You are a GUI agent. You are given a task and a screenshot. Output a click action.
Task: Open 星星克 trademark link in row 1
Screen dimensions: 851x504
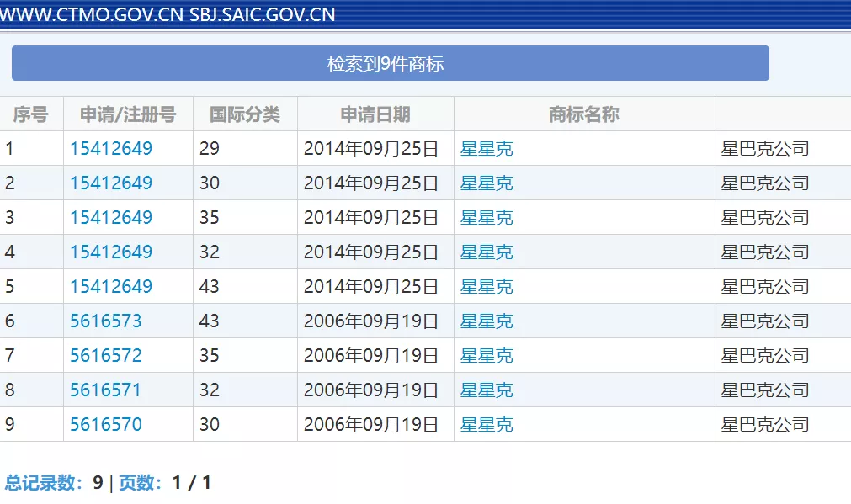pyautogui.click(x=487, y=149)
